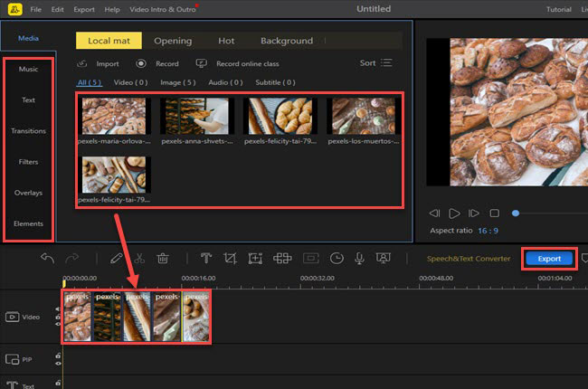
Task: Open the Transitions sidebar section
Action: (x=29, y=131)
